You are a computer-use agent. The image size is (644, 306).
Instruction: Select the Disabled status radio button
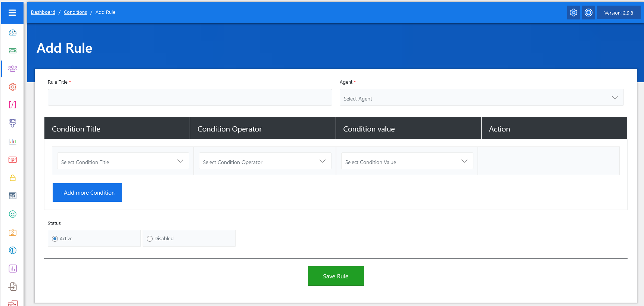pyautogui.click(x=150, y=239)
